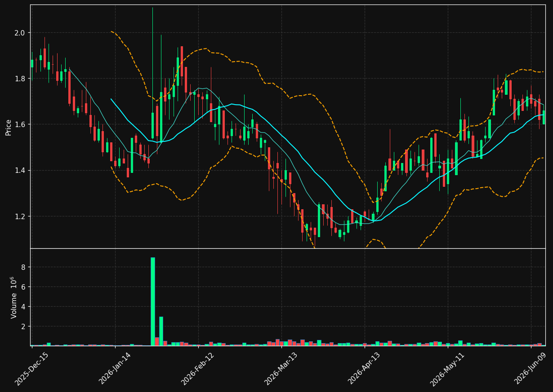
Task: Click the volume axis tick 4
Action: pyautogui.click(x=23, y=307)
